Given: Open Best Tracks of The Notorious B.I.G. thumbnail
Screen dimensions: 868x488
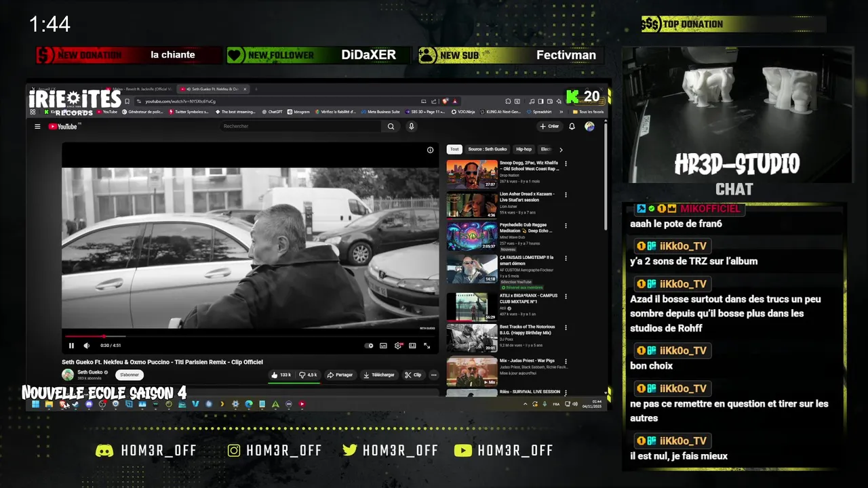Looking at the screenshot, I should [471, 338].
